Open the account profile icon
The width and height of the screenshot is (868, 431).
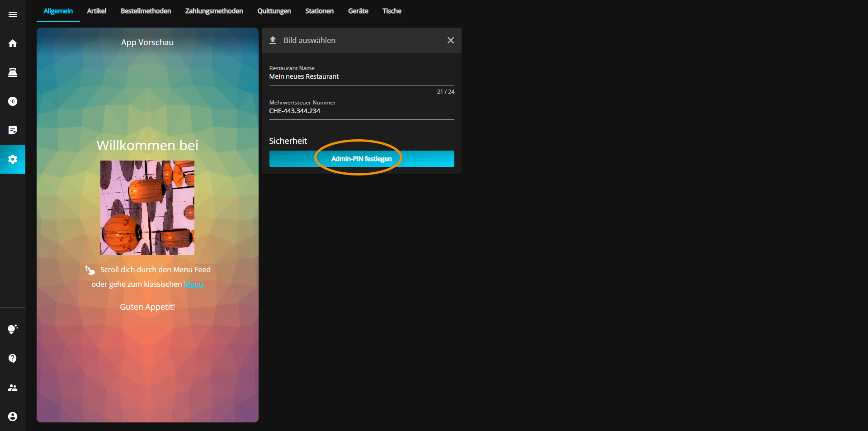coord(13,417)
